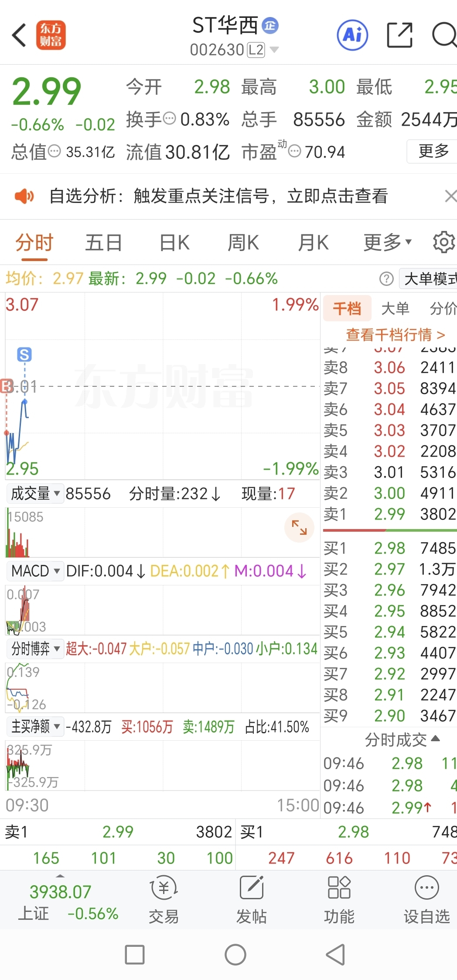Switch to 周K chart tab
This screenshot has height=980, width=457.
[x=243, y=243]
